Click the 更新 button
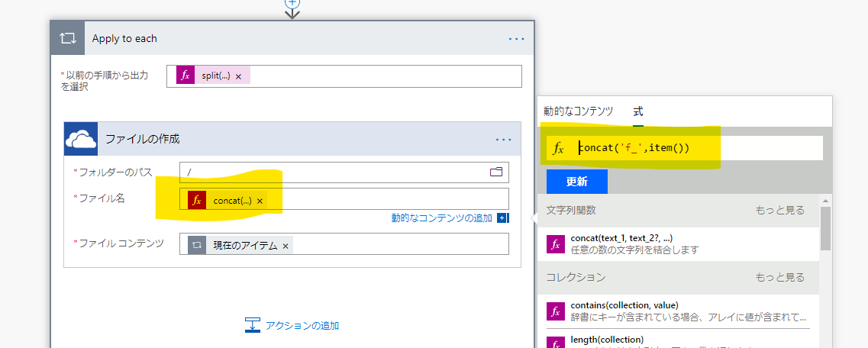The image size is (868, 348). pos(577,182)
